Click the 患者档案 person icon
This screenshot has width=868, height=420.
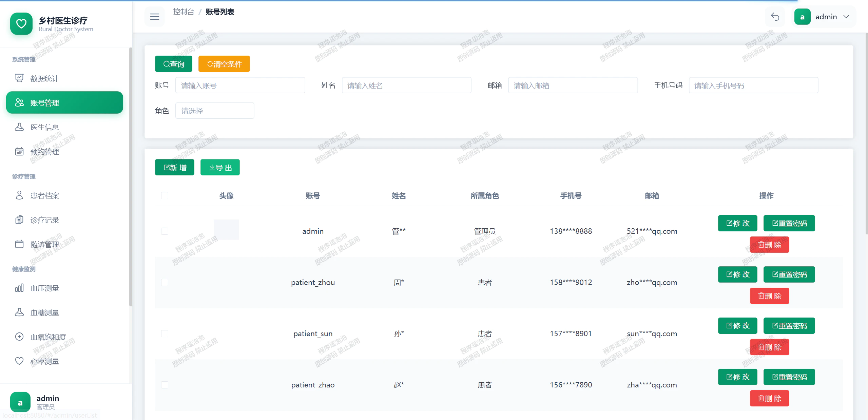pyautogui.click(x=19, y=195)
